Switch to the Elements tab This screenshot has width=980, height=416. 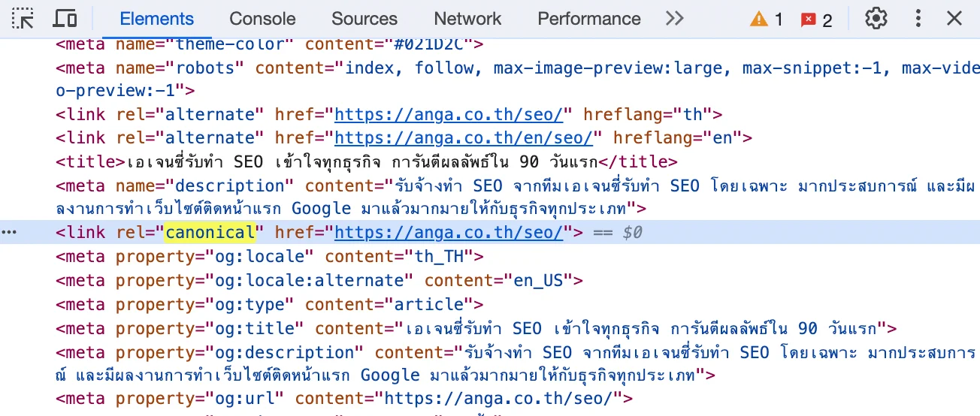[x=156, y=19]
